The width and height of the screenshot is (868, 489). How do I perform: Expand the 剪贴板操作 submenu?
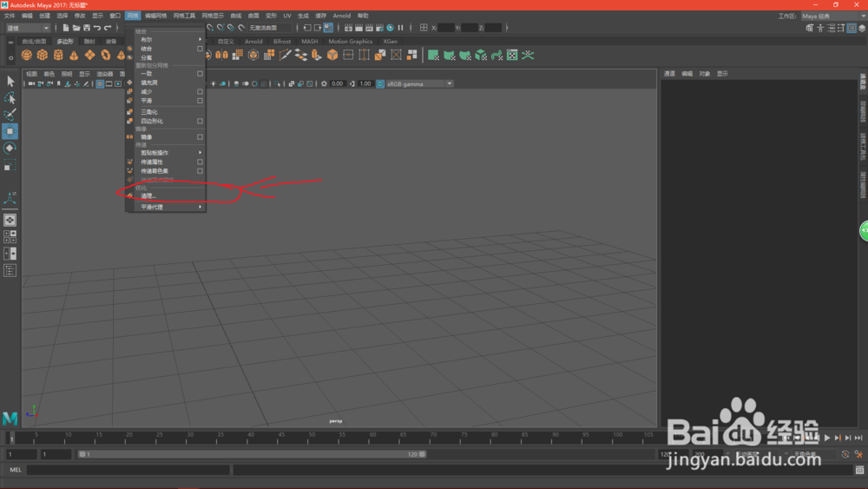[x=166, y=153]
